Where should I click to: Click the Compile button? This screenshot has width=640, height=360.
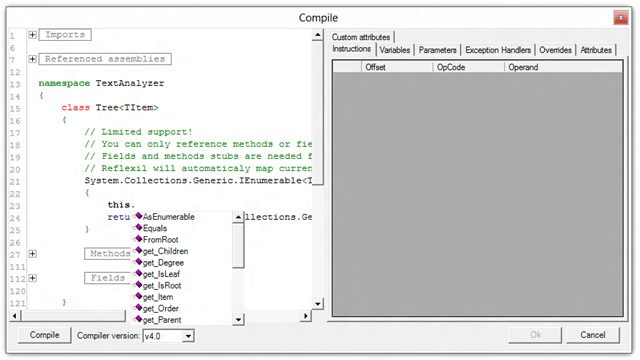(44, 335)
